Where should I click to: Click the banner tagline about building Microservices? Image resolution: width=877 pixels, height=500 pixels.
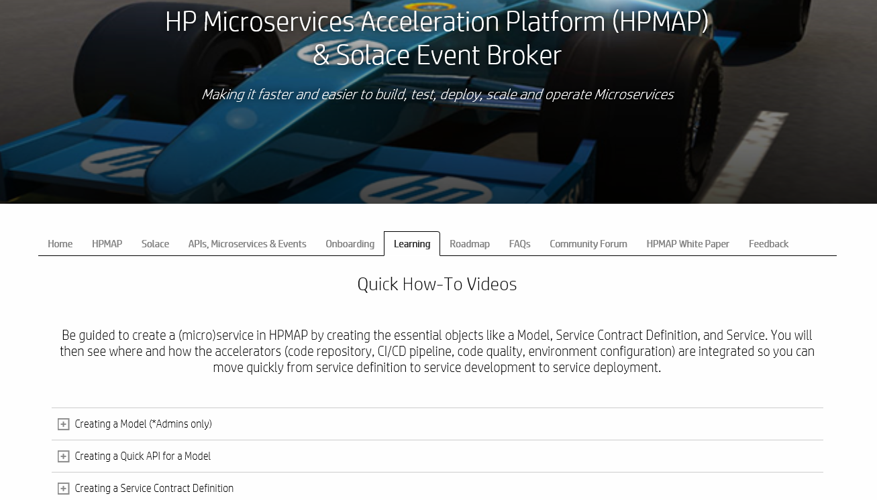tap(437, 95)
